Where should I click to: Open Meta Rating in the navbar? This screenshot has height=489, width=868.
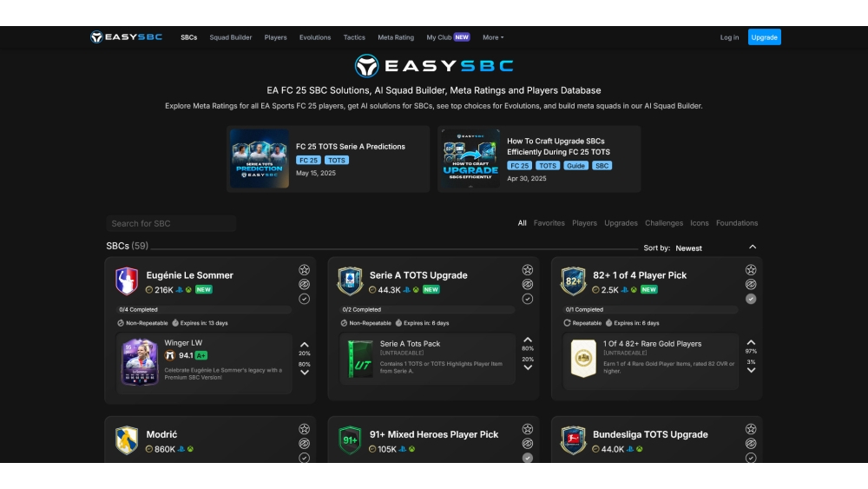point(396,37)
